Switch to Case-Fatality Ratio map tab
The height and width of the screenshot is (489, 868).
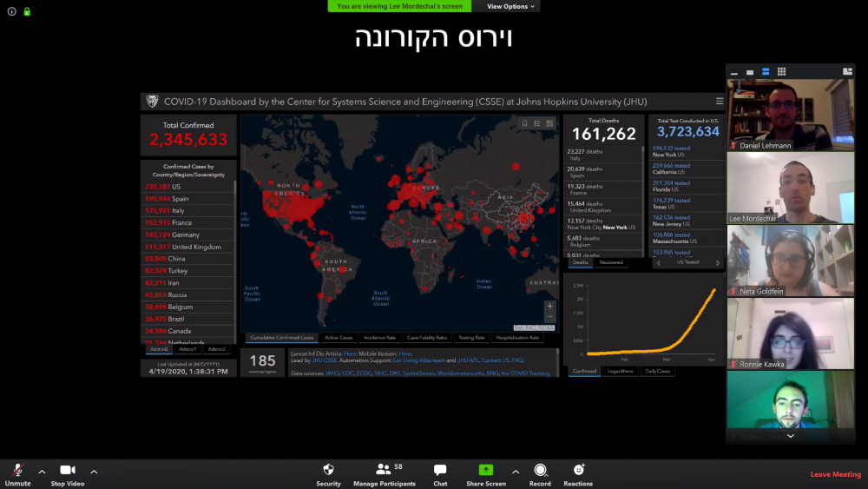tap(427, 338)
